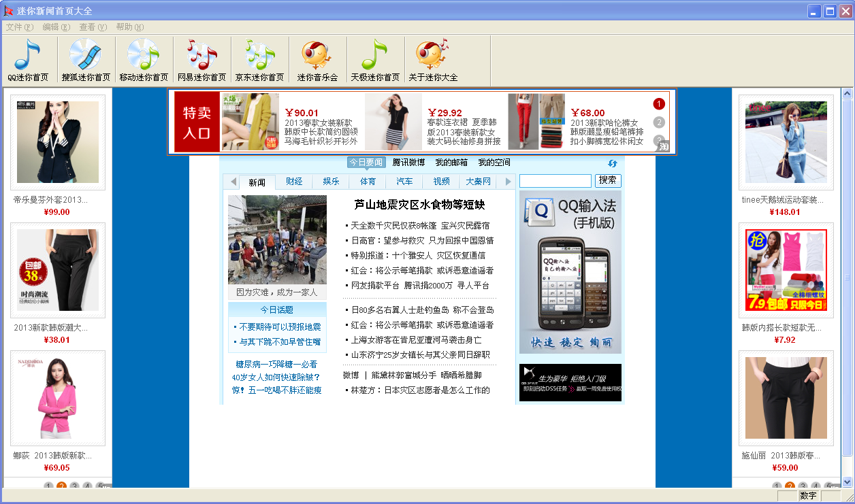Open 关于迷你大全 toolbar icon

pos(433,61)
